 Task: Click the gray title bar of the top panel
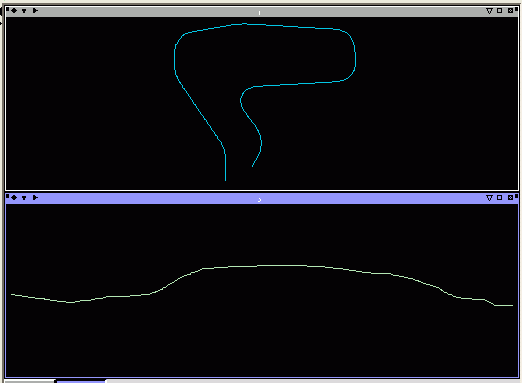262,12
